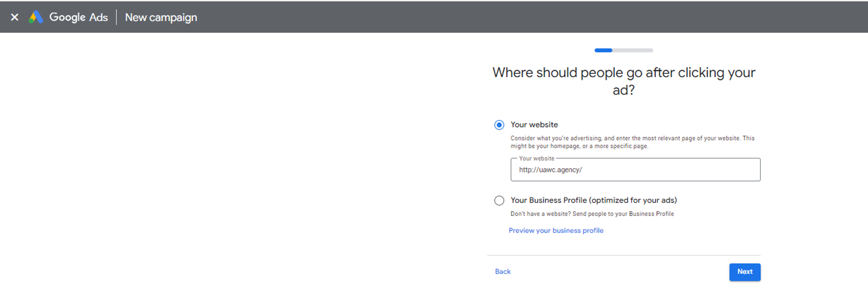This screenshot has width=868, height=303.
Task: Click the divider between header logo and title
Action: point(116,17)
